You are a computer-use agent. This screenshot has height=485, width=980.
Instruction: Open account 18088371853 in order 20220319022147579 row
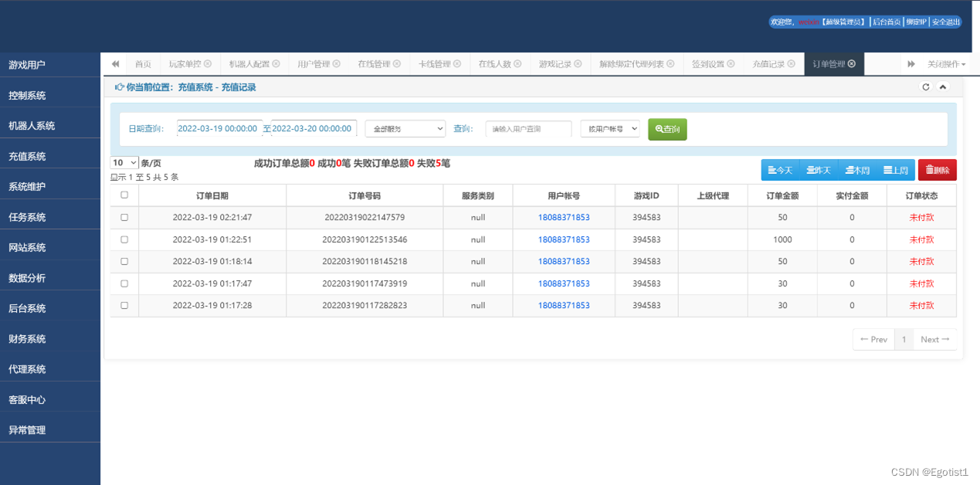click(564, 218)
